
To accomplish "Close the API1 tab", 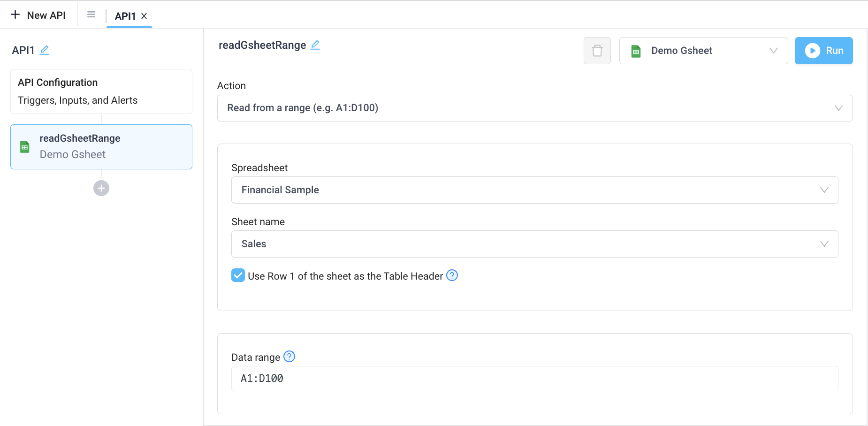I will tap(145, 16).
